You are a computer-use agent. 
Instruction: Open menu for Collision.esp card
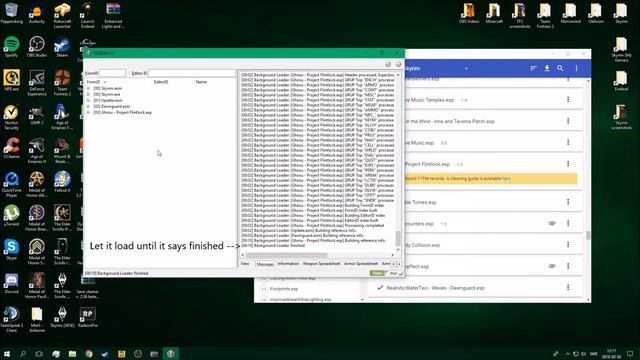568,244
